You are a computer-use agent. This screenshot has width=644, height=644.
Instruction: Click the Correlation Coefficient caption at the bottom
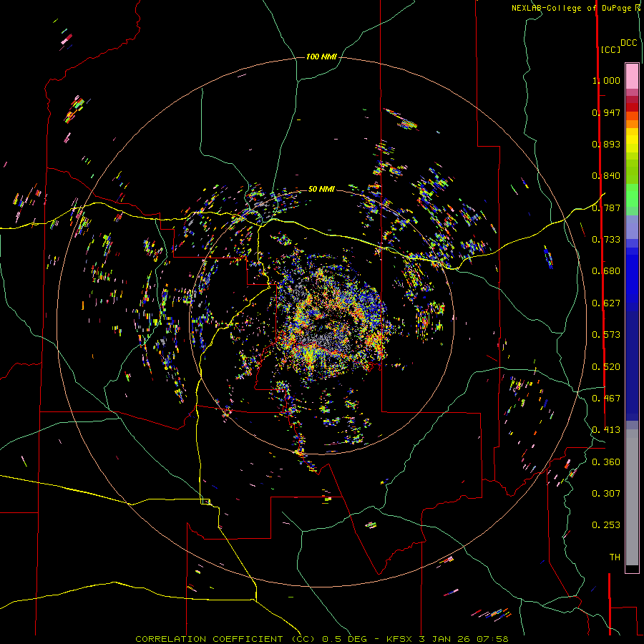(x=322, y=639)
